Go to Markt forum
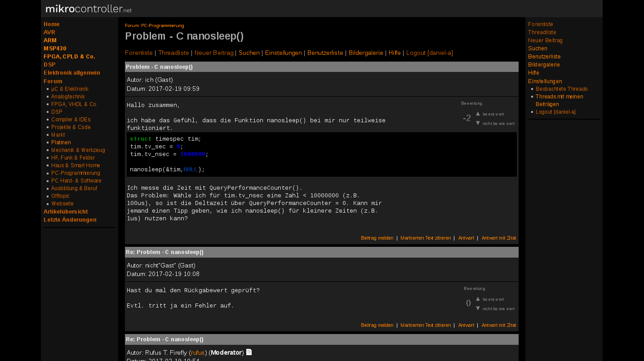This screenshot has height=361, width=644. point(58,135)
